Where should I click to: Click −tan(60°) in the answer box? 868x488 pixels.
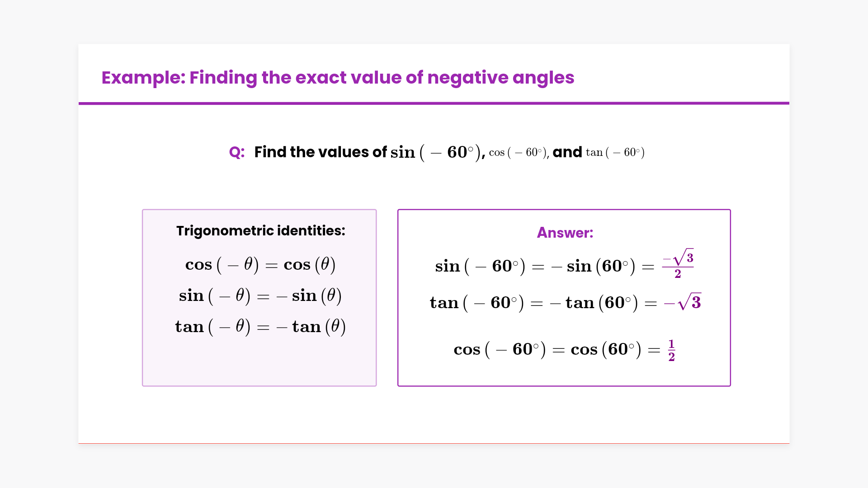[x=594, y=303]
